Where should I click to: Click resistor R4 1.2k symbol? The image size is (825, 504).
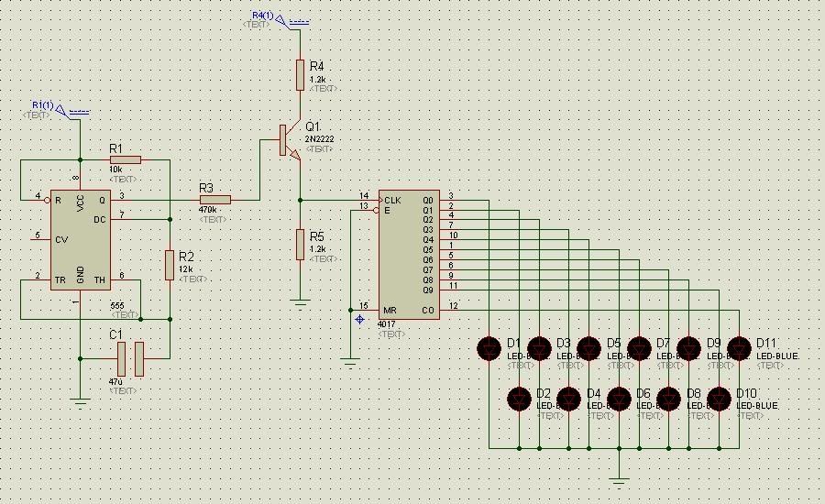(x=300, y=75)
